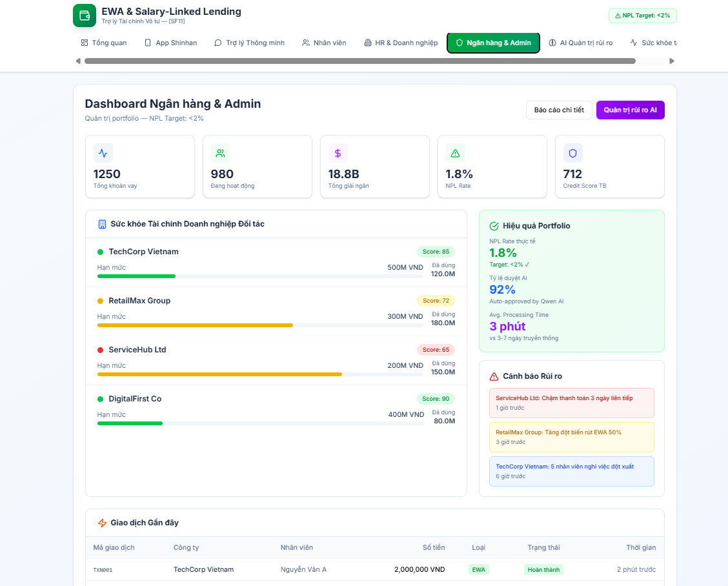Click the left arrow of the tab scrollbar
Viewport: 728px width, 586px height.
point(78,61)
